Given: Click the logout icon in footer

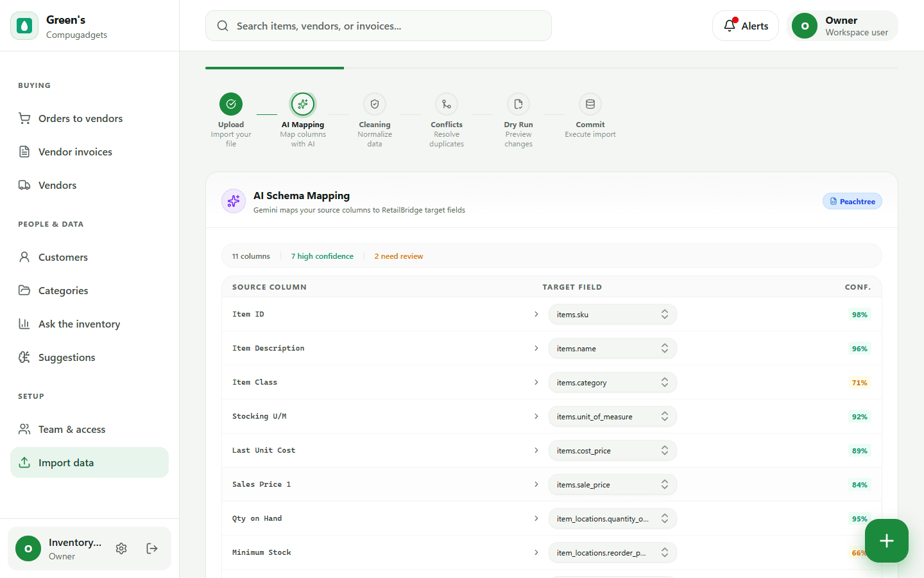Looking at the screenshot, I should 152,548.
